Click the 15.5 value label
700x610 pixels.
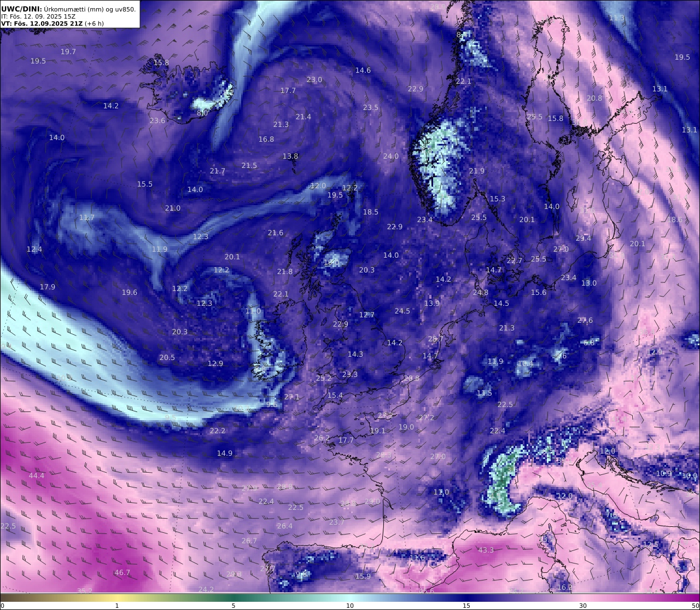pos(145,184)
